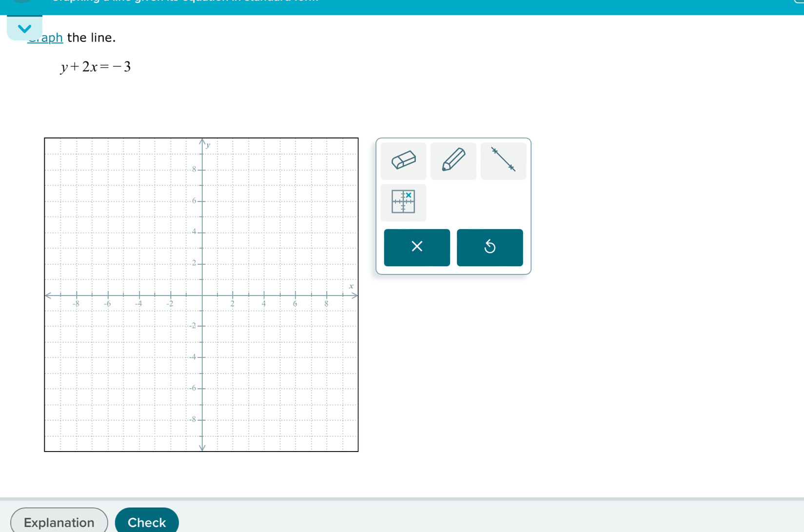The width and height of the screenshot is (804, 532).
Task: Submit answer with Check button
Action: pos(147,522)
